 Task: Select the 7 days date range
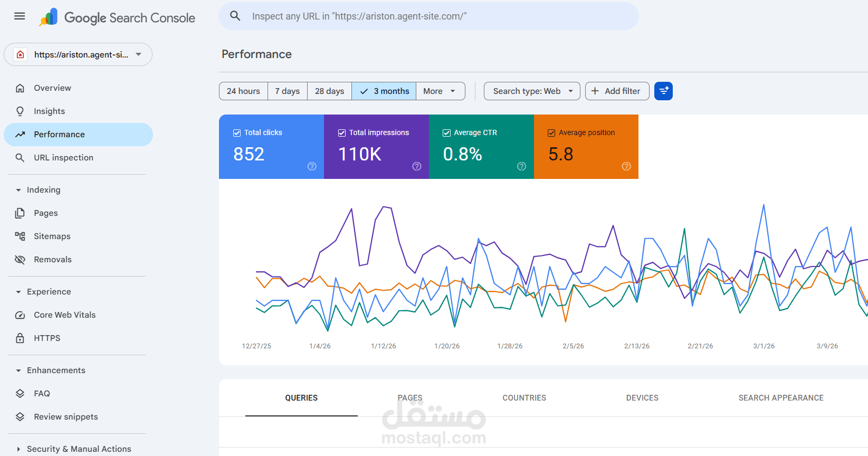point(288,91)
